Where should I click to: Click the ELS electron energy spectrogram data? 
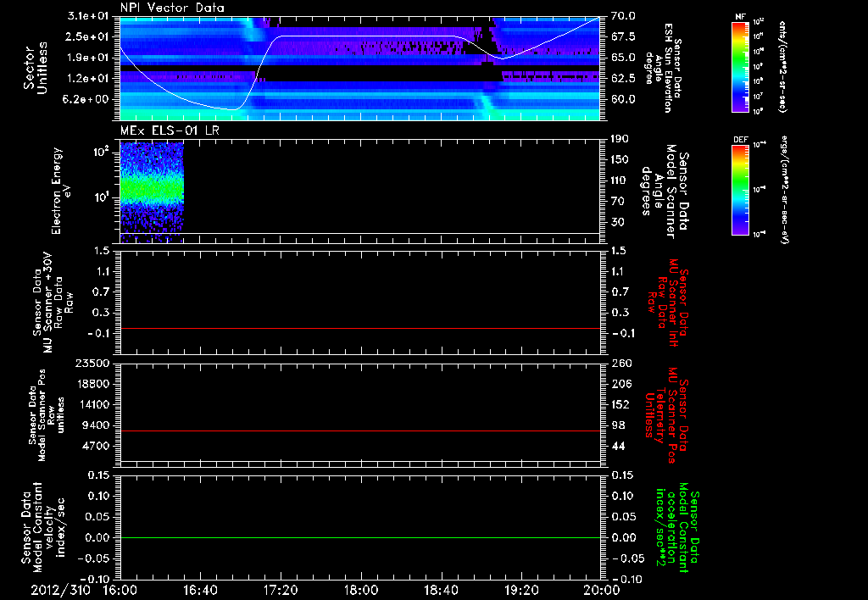[x=152, y=191]
